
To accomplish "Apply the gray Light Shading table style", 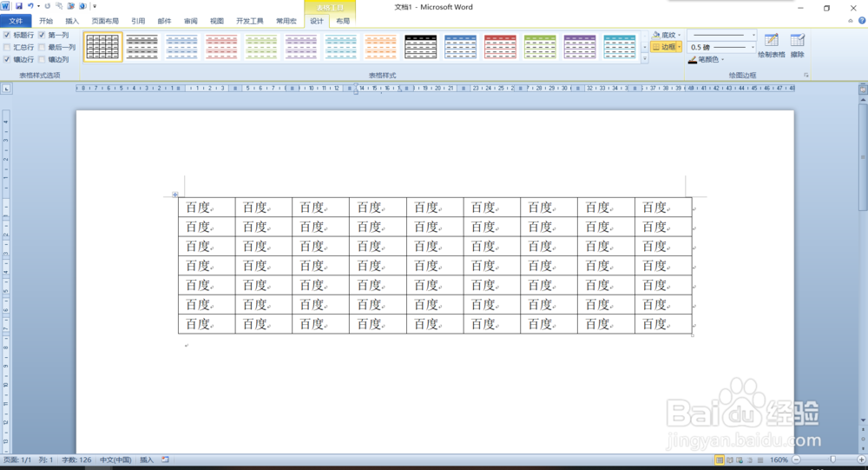I will 142,47.
